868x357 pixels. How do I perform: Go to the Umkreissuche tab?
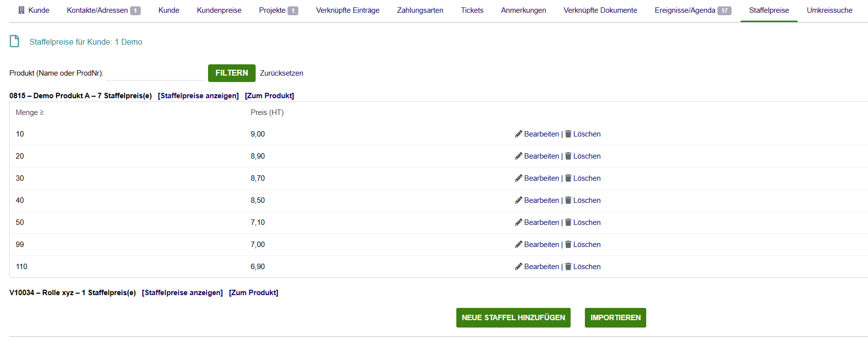pyautogui.click(x=829, y=10)
